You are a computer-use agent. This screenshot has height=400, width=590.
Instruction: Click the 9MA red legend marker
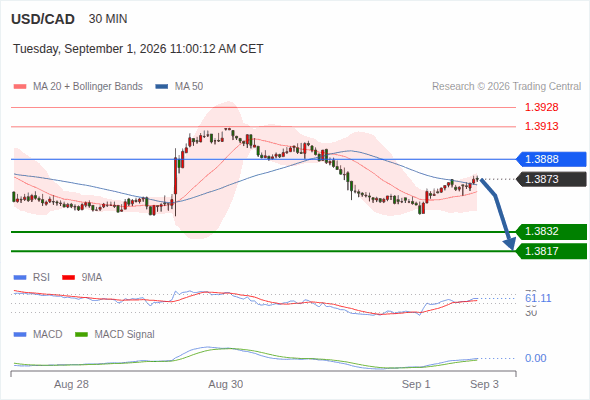[68, 278]
